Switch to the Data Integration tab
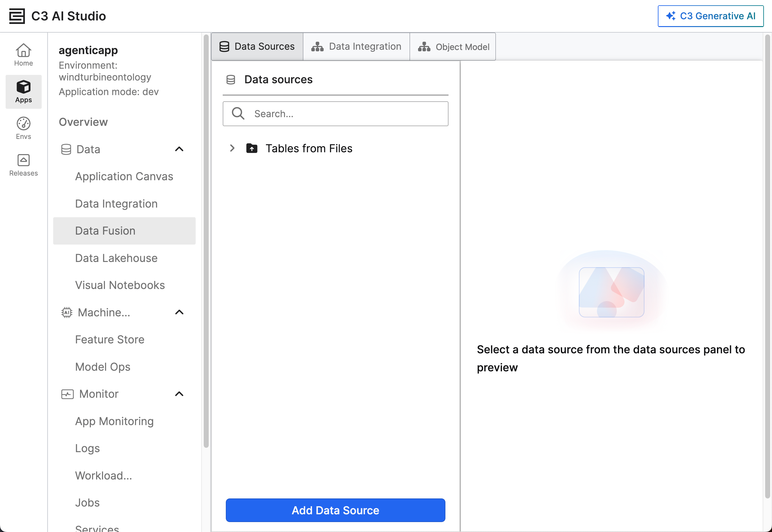 click(x=356, y=47)
